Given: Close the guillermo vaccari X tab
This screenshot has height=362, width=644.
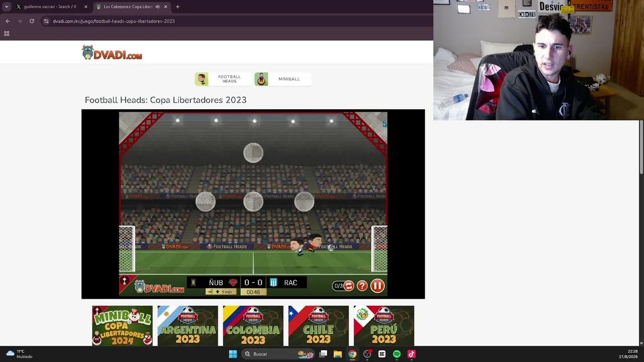Looking at the screenshot, I should click(86, 7).
